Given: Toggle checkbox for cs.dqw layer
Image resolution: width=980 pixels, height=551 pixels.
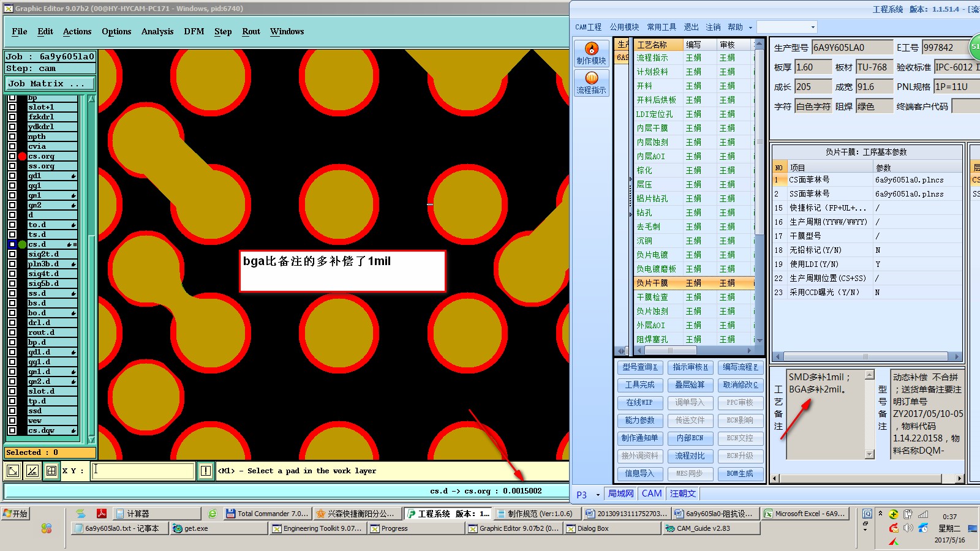Looking at the screenshot, I should point(12,430).
